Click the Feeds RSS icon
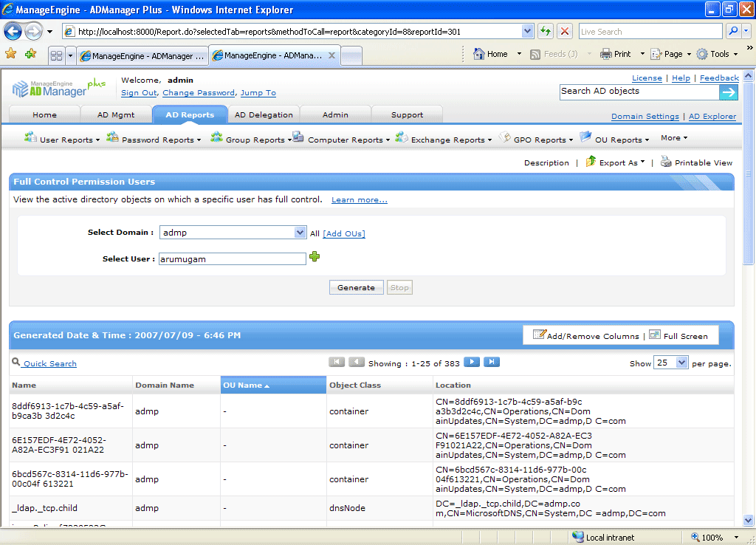756x545 pixels. [535, 54]
